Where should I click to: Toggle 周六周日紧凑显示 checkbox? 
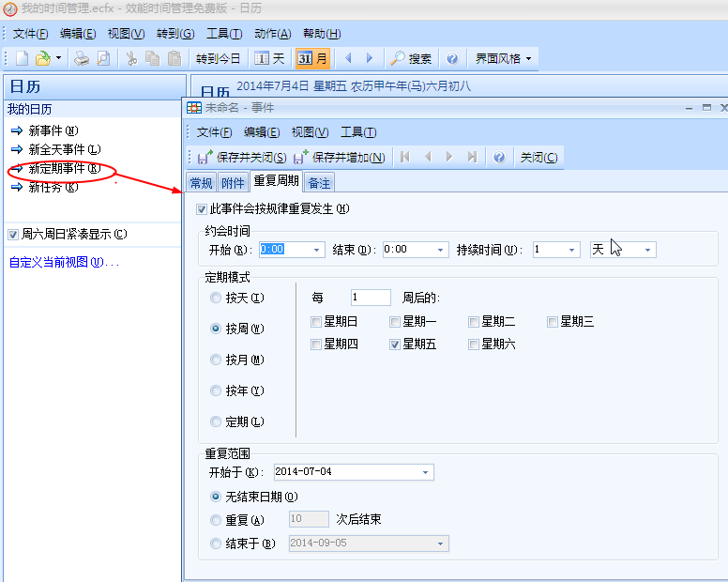13,235
